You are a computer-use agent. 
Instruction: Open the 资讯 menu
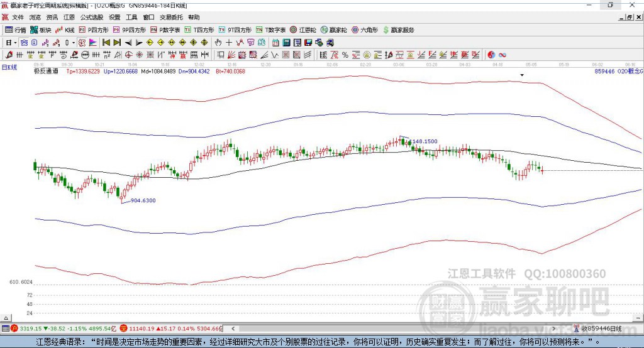52,17
